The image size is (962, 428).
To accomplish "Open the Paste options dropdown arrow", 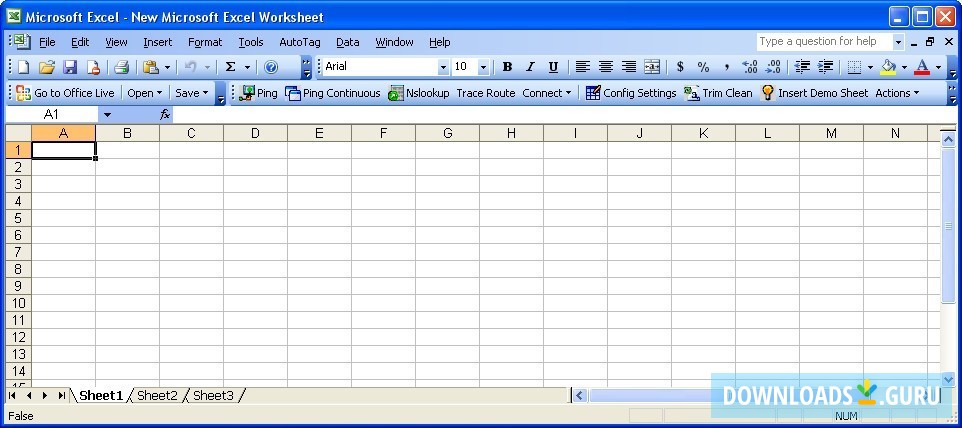I will [x=167, y=67].
